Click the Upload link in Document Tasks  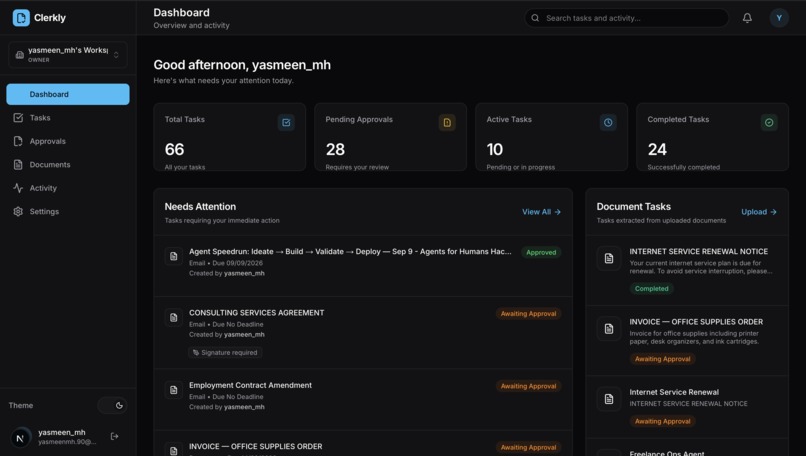759,212
